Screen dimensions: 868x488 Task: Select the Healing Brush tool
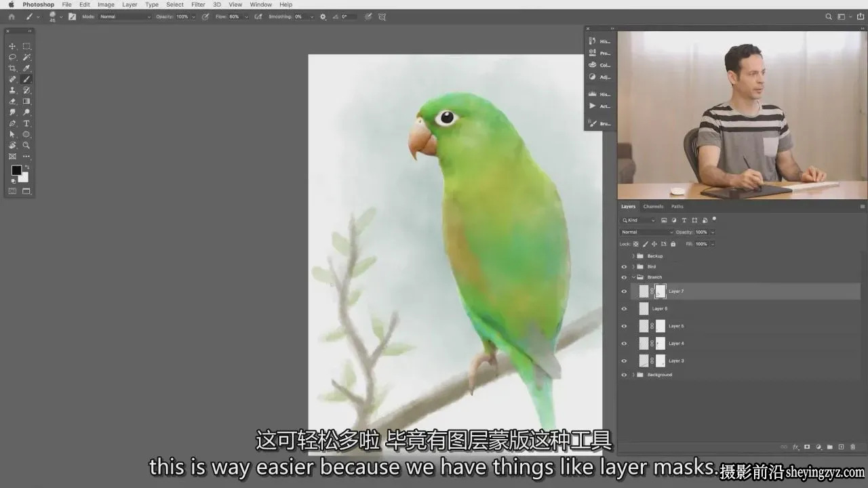(12, 79)
